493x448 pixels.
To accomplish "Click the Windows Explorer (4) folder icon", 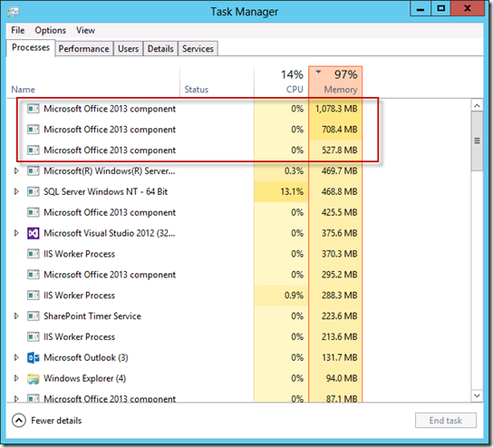I will [33, 378].
